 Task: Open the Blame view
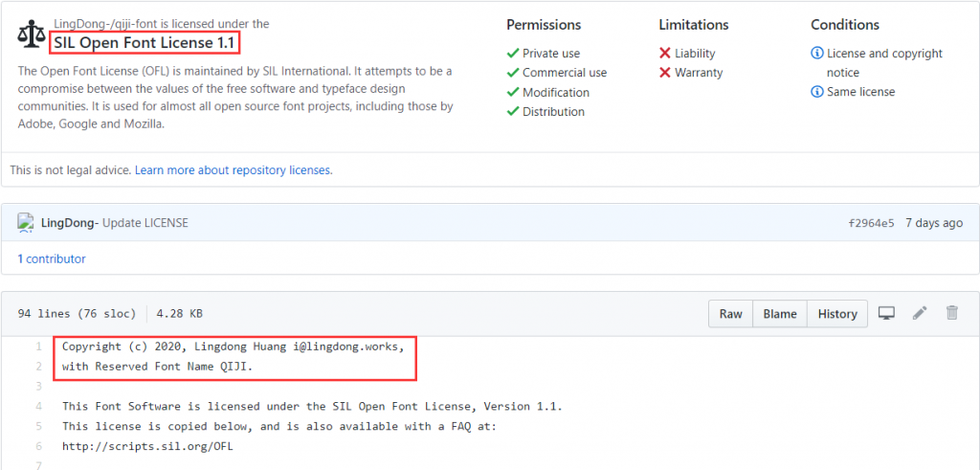780,314
